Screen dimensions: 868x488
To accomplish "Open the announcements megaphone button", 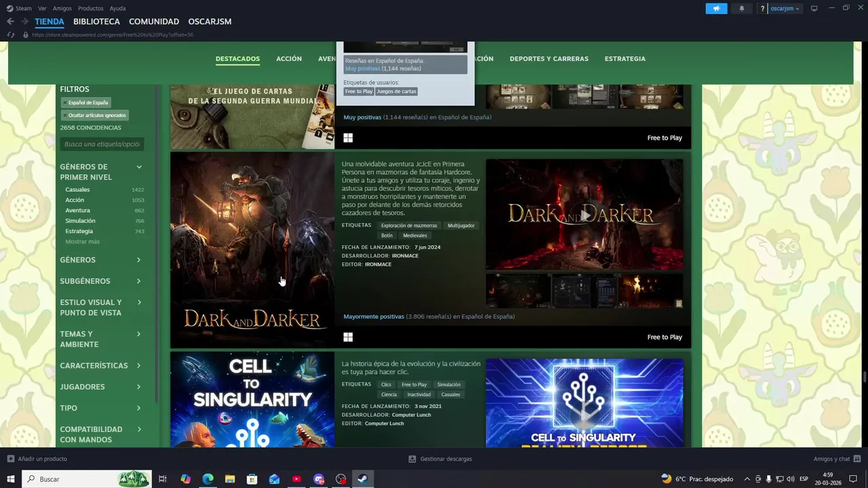I will coord(716,8).
